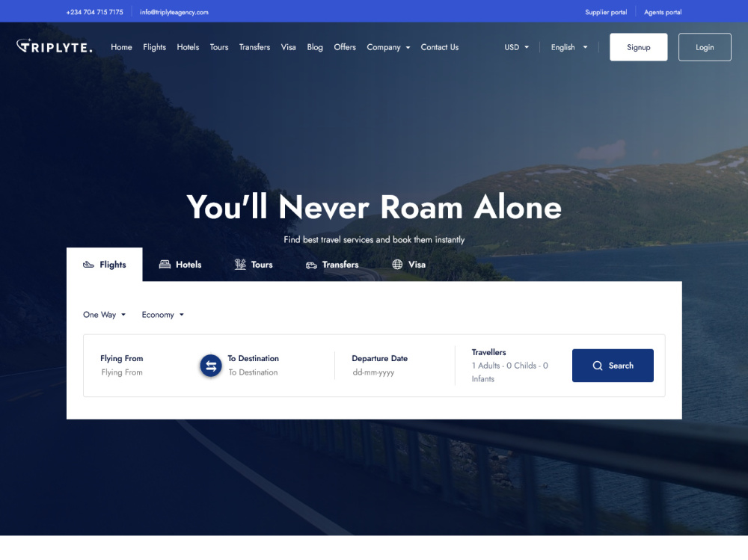Expand the One Way trip type dropdown
748x560 pixels.
pyautogui.click(x=104, y=315)
